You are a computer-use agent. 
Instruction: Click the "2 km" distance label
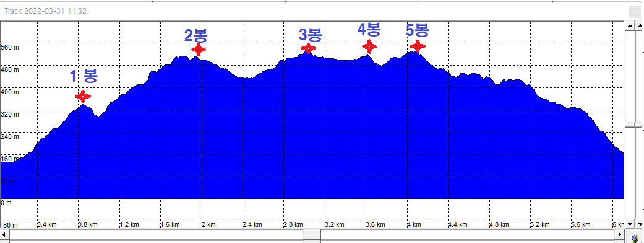pos(208,225)
